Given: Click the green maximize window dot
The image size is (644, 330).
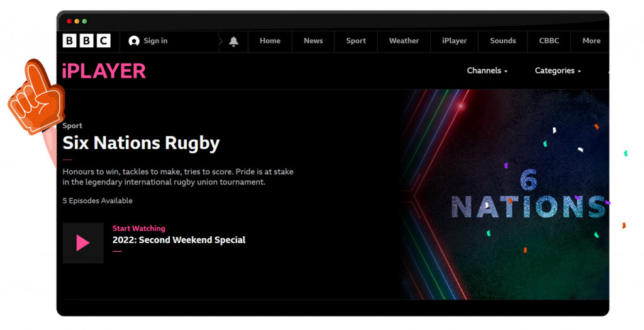Looking at the screenshot, I should 85,21.
